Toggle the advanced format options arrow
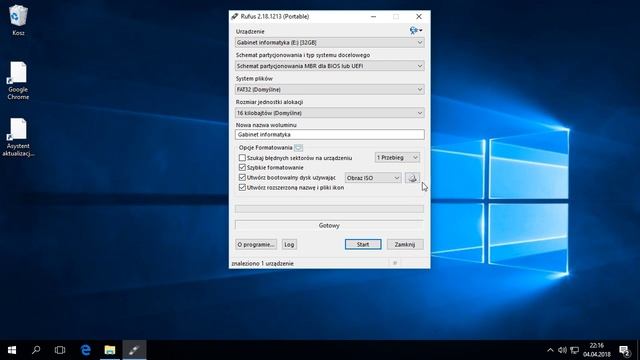The width and height of the screenshot is (640, 360). click(x=298, y=148)
